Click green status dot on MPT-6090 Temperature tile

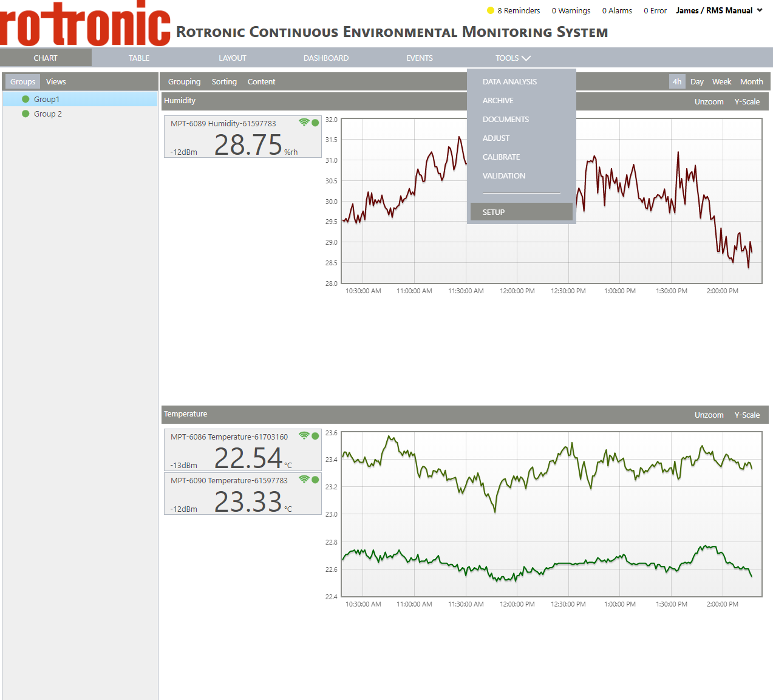click(315, 480)
